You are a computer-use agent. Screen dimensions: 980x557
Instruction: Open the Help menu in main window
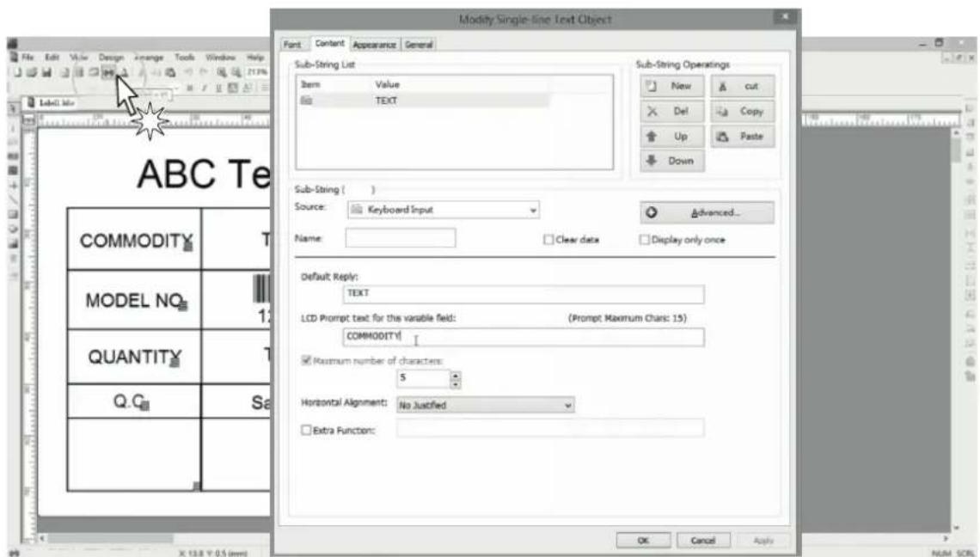click(255, 57)
